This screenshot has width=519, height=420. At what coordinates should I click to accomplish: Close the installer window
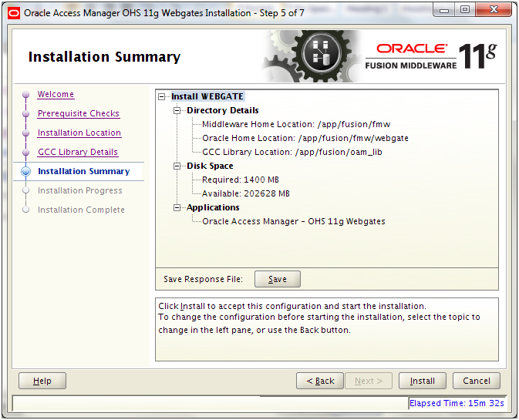coord(494,10)
